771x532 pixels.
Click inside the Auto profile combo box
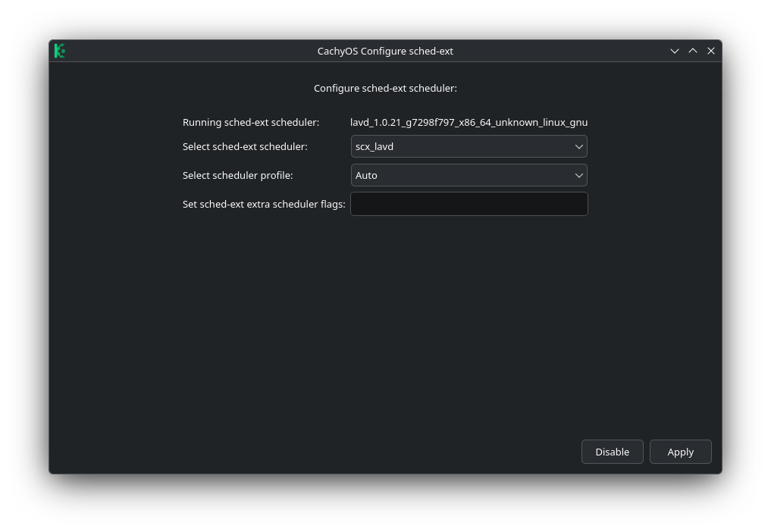pyautogui.click(x=455, y=175)
